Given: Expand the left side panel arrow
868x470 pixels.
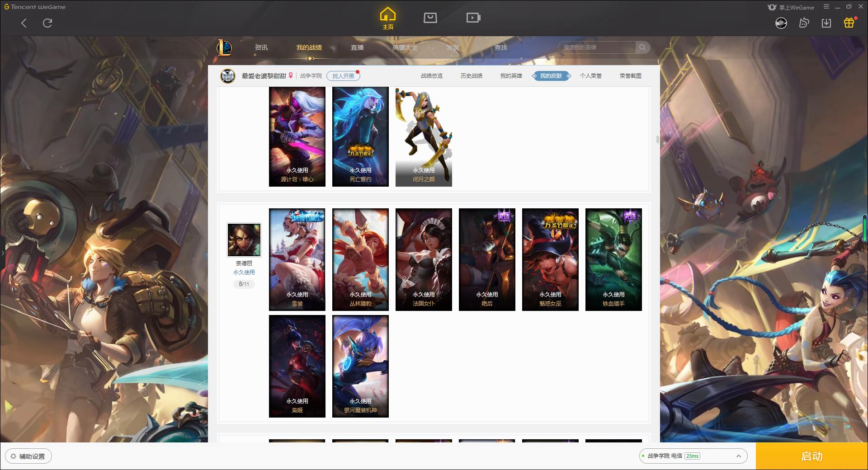Looking at the screenshot, I should point(2,253).
